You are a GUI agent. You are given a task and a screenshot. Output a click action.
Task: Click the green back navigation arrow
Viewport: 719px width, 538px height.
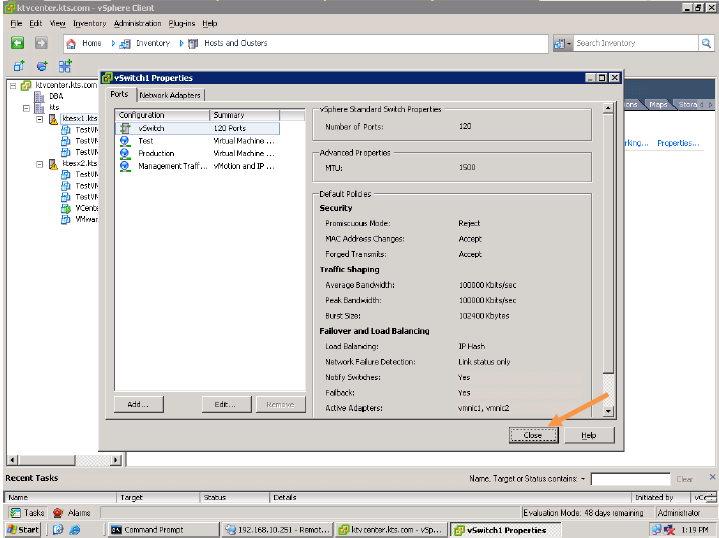point(17,43)
